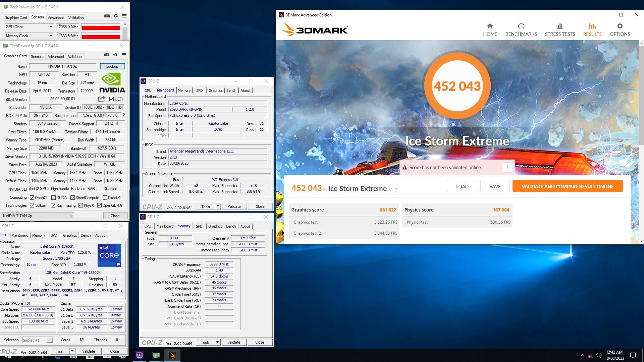Click refresh icon in GPU-Z Sensors window

(x=115, y=16)
